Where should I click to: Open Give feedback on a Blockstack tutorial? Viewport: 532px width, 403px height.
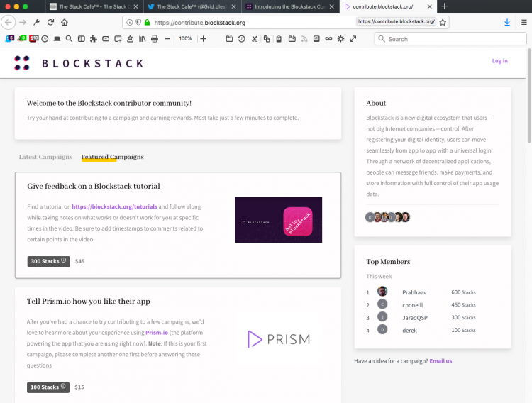point(94,186)
